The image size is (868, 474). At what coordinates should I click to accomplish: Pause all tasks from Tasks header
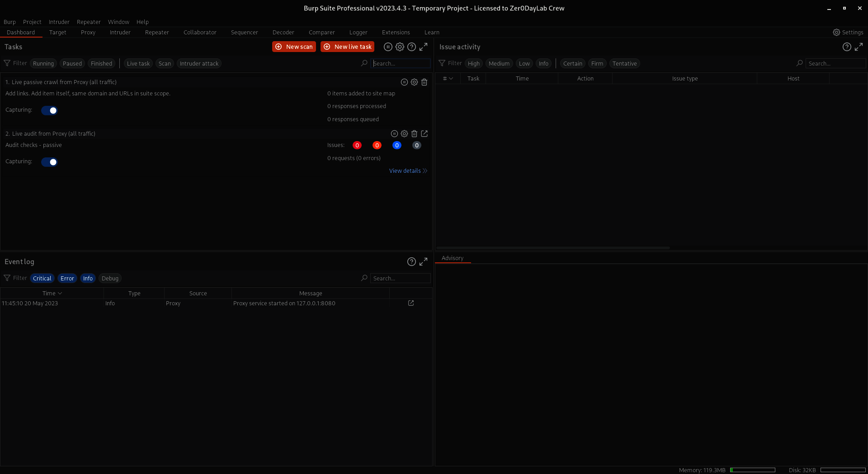click(388, 47)
